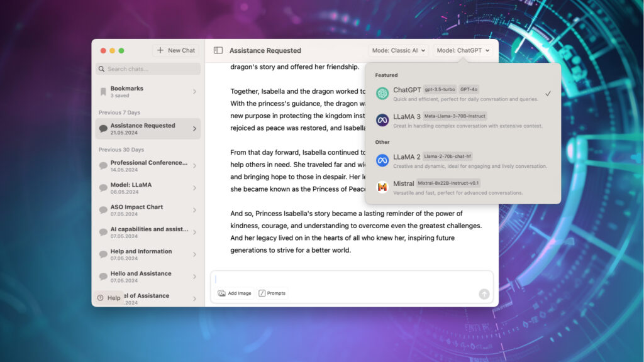Click the Hello and Assistance chat bubble icon

pos(103,277)
